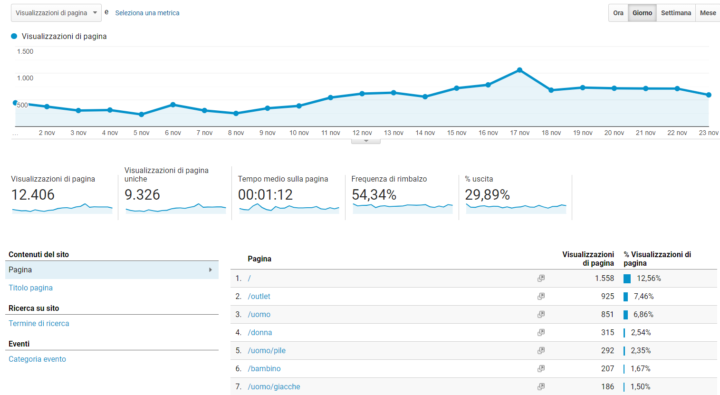
Task: Open external link icon for /uomo/pile row
Action: click(x=541, y=350)
